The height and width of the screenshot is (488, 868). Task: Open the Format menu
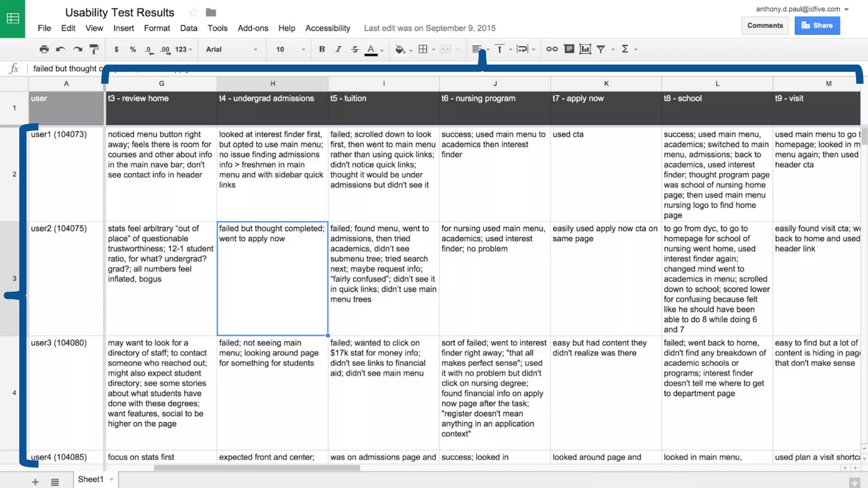(157, 28)
